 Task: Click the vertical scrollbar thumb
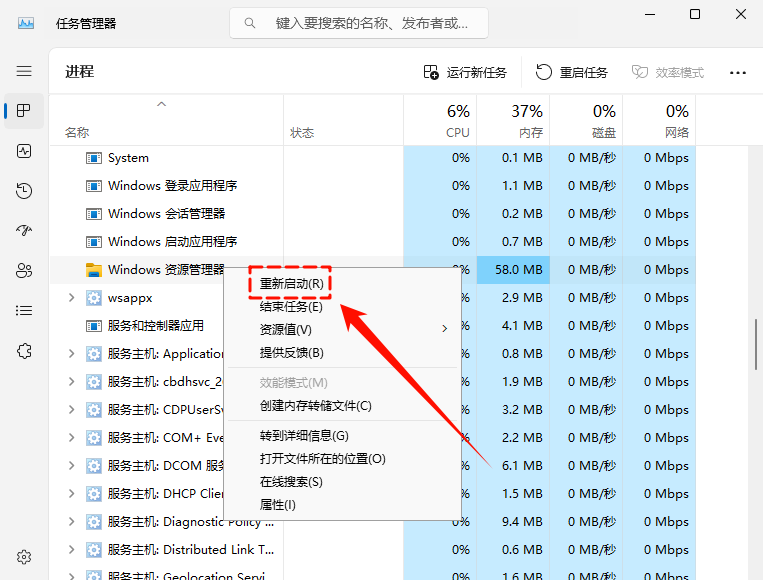(756, 344)
